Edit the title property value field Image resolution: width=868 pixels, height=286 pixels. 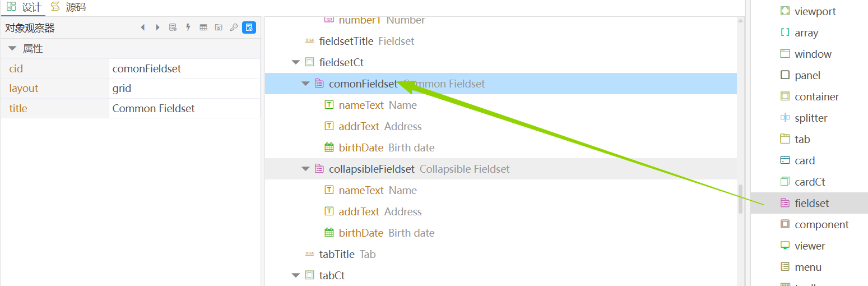click(x=184, y=108)
